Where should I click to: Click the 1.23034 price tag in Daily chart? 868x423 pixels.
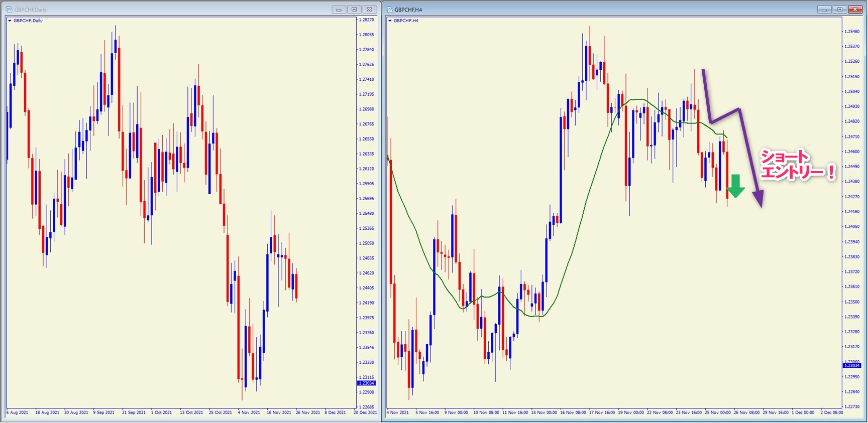pos(366,383)
